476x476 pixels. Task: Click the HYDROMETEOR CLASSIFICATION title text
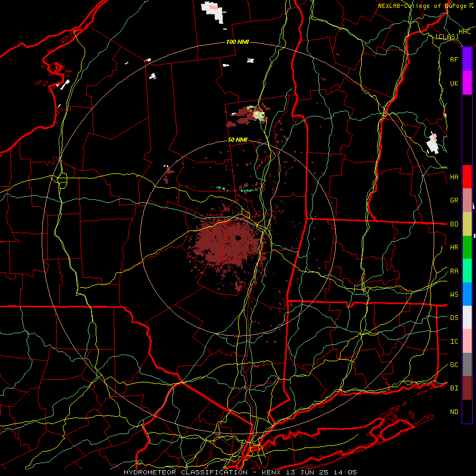click(186, 472)
